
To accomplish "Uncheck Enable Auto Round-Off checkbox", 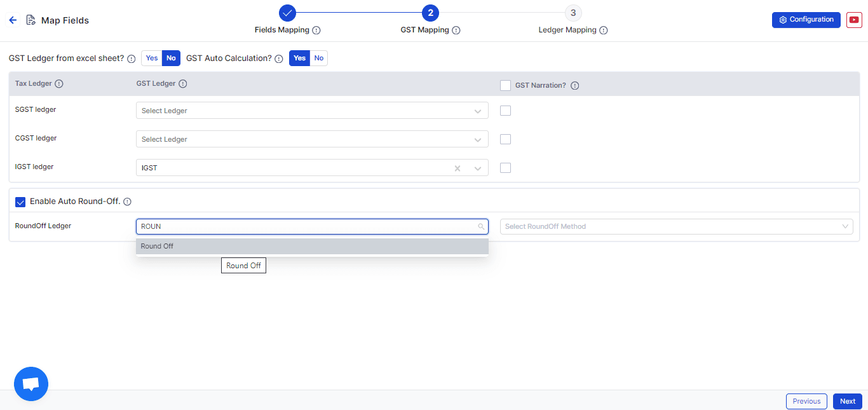I will pyautogui.click(x=20, y=202).
